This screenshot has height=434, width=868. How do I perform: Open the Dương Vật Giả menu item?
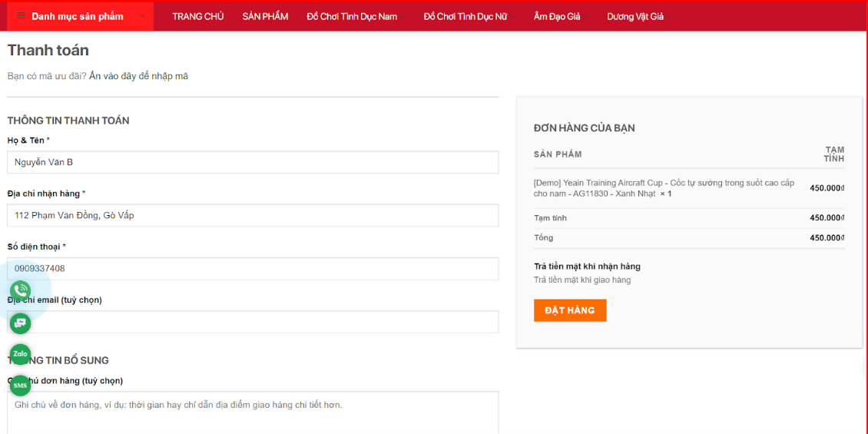click(635, 16)
